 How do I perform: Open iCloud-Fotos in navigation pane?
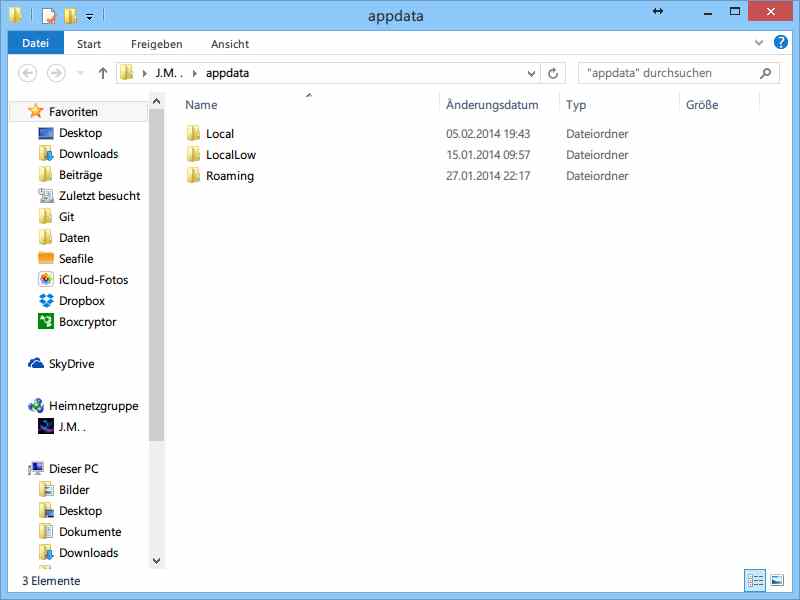pyautogui.click(x=93, y=280)
